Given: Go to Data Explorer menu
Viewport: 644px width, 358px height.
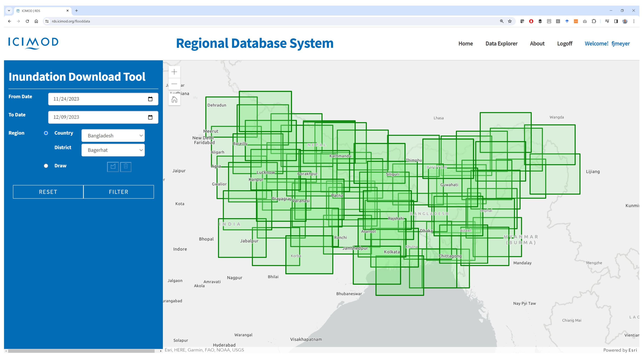Looking at the screenshot, I should [x=501, y=43].
